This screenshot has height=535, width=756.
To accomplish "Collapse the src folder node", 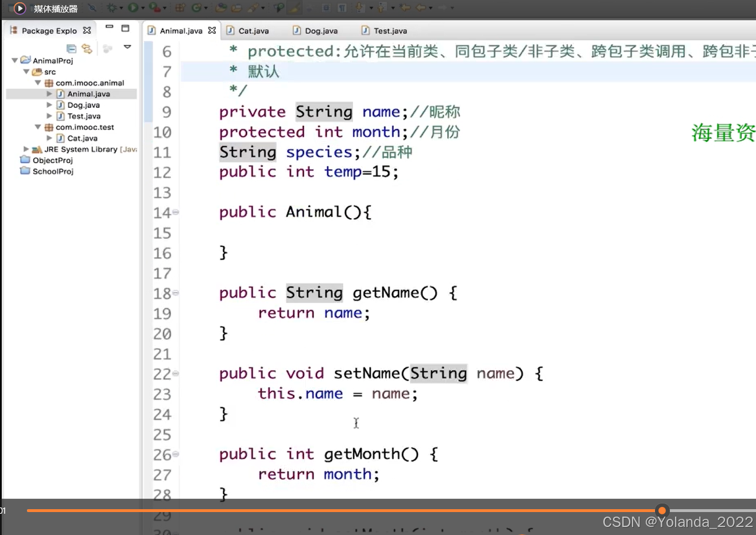I will point(26,72).
